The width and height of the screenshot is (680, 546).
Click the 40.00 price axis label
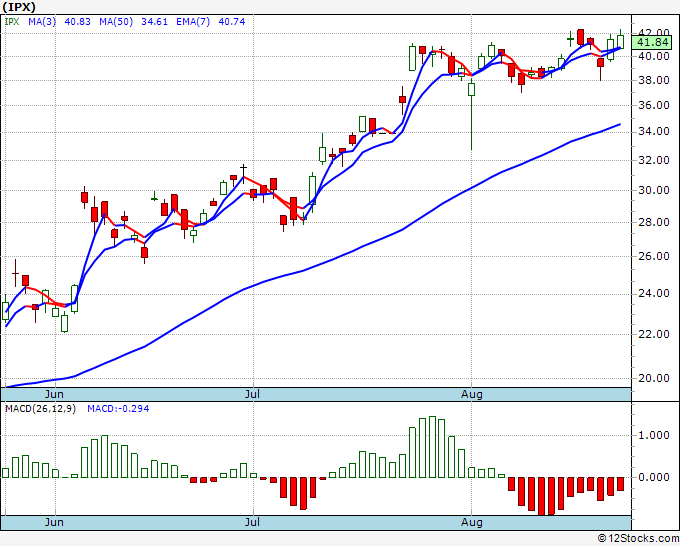pos(654,56)
